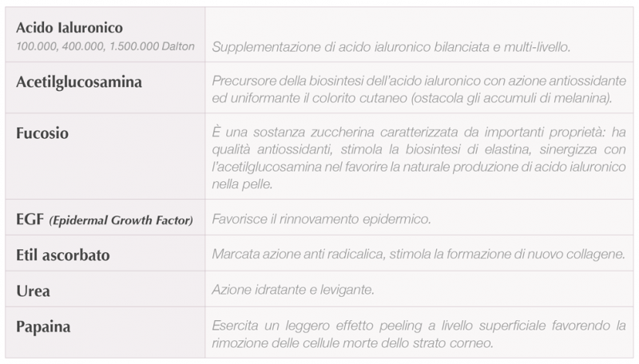The height and width of the screenshot is (364, 639).
Task: Select the Etil ascorbato ingredient name
Action: [x=63, y=255]
